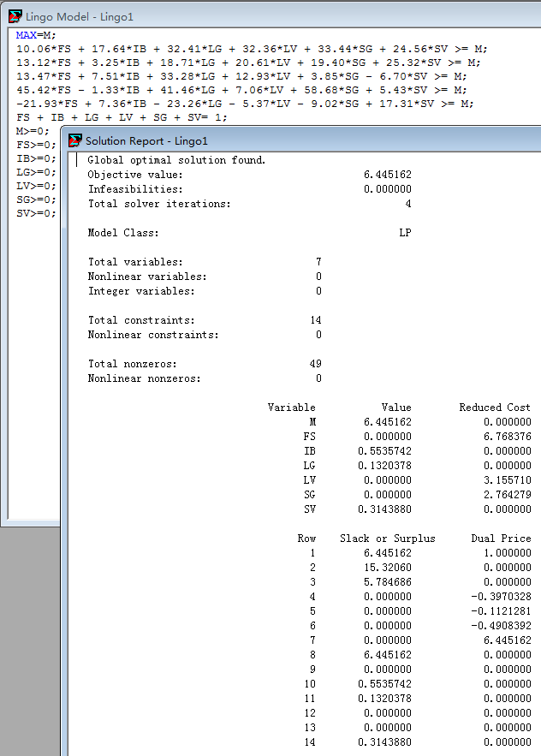
Task: Click the Model Class value LP
Action: pyautogui.click(x=405, y=233)
